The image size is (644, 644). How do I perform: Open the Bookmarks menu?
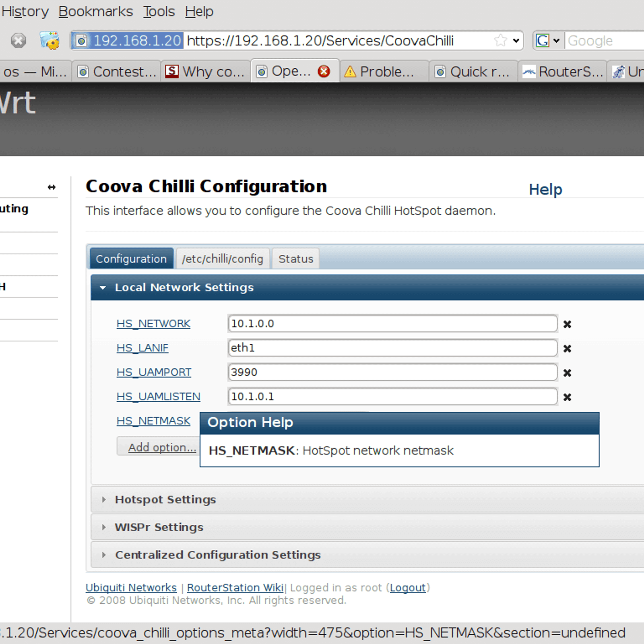point(96,11)
